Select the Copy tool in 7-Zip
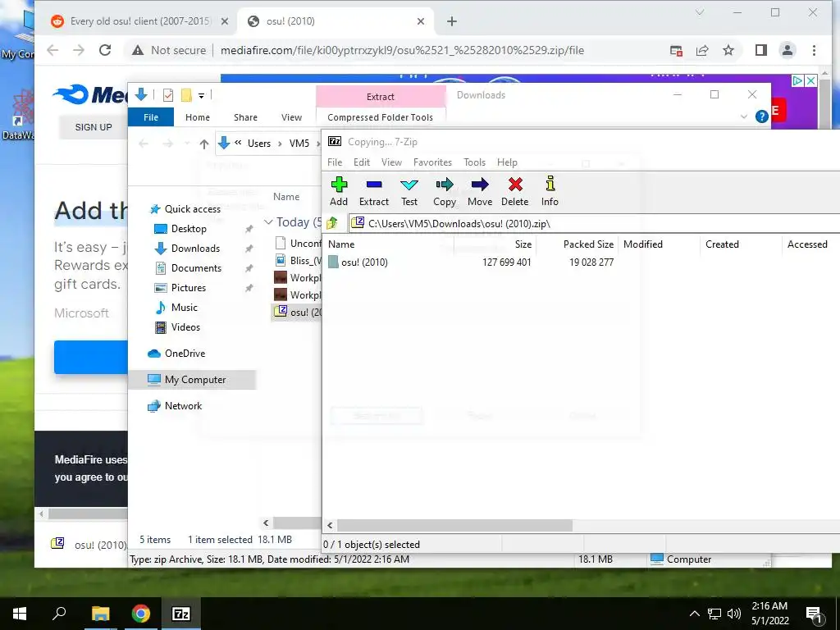Viewport: 840px width, 630px height. [x=445, y=191]
